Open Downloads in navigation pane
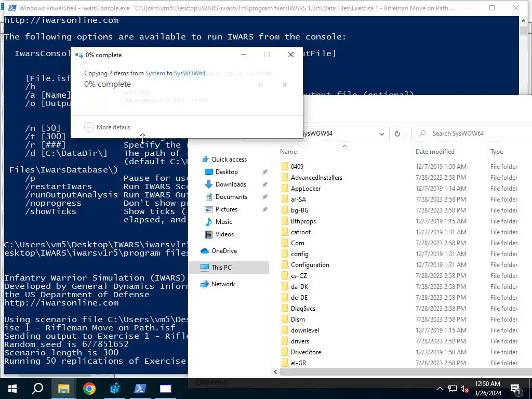This screenshot has height=399, width=532. (225, 184)
